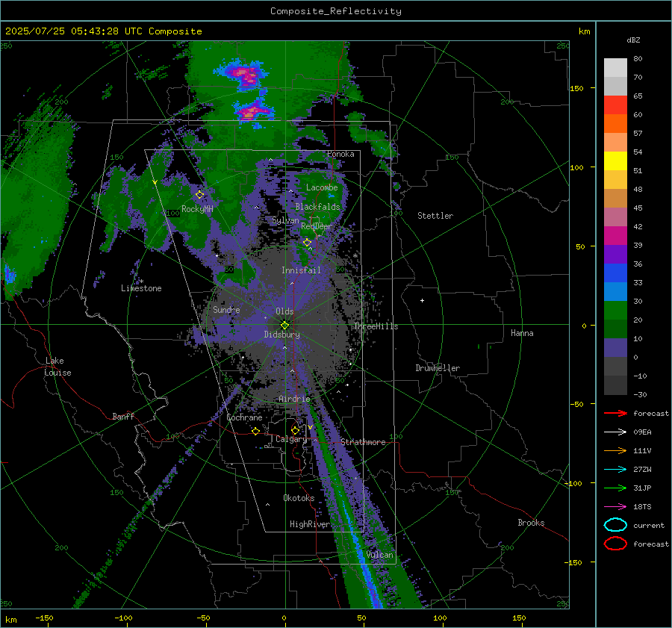Click the Limestone label
Screen dimensions: 672x628
coord(141,288)
